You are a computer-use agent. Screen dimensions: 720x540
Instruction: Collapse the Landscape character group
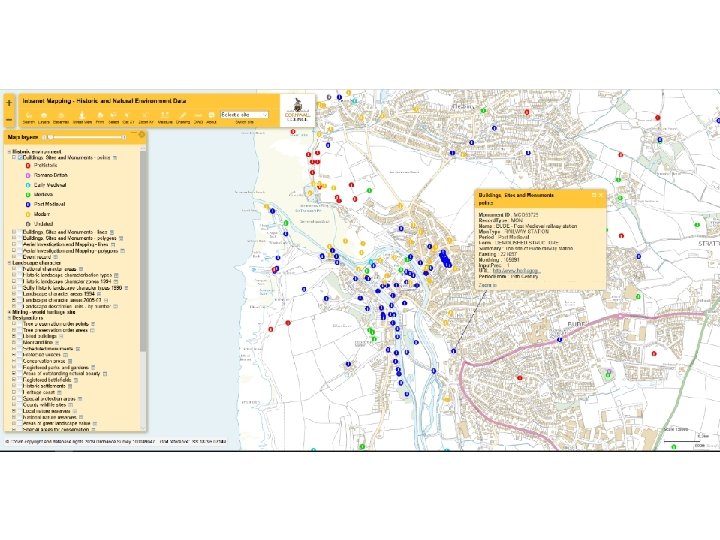click(x=9, y=263)
